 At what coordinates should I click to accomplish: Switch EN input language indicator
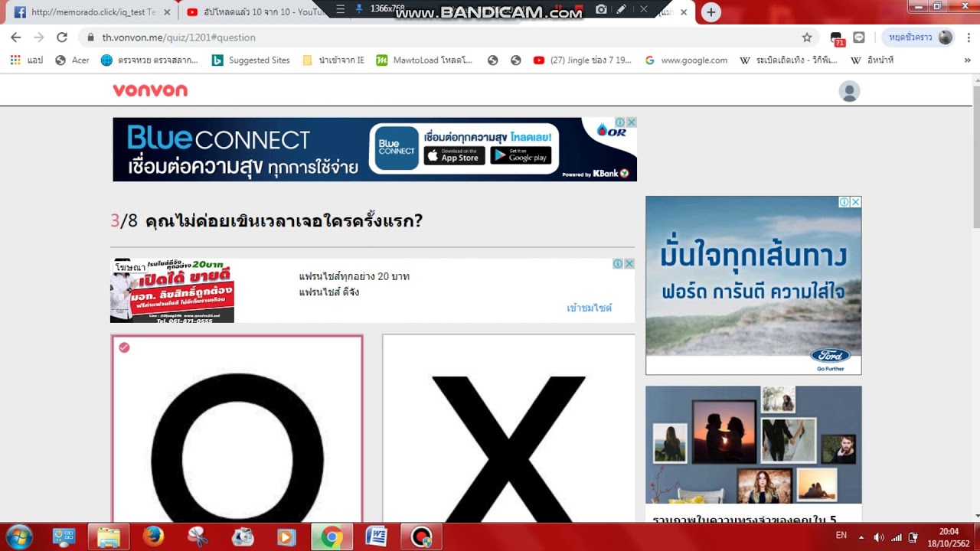(x=841, y=535)
